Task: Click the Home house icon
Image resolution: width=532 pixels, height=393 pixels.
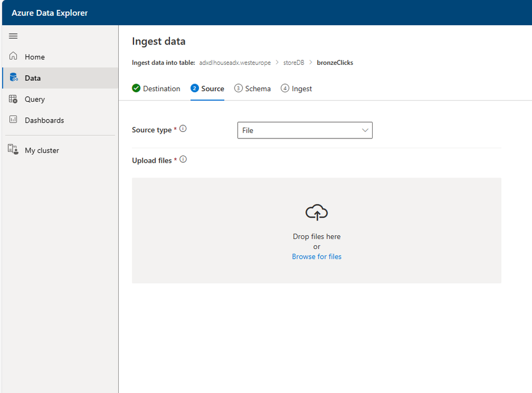Action: 13,56
